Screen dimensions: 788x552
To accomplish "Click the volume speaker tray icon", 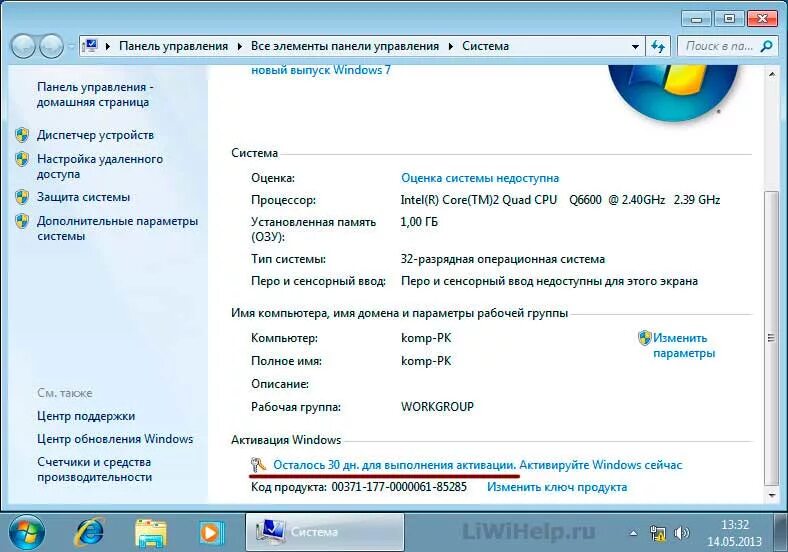I will [681, 532].
